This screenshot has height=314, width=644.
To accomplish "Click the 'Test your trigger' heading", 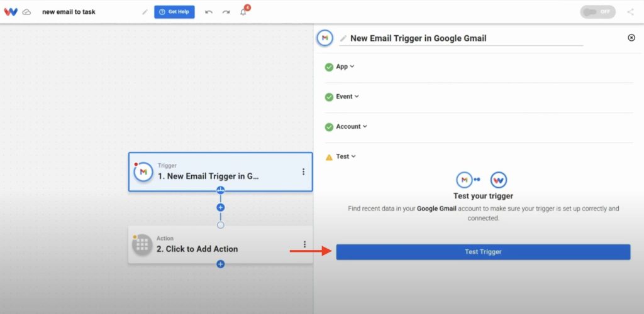I will click(483, 196).
